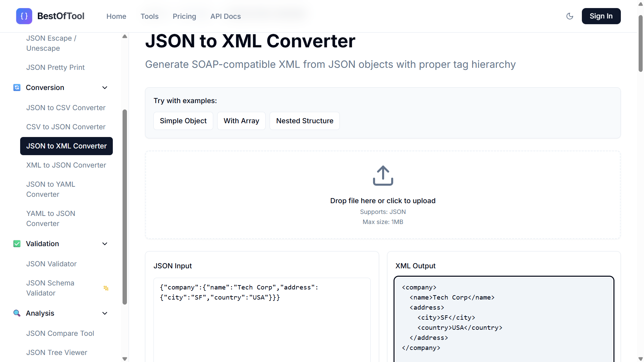Click the JSON to XML Converter page title

click(x=250, y=41)
